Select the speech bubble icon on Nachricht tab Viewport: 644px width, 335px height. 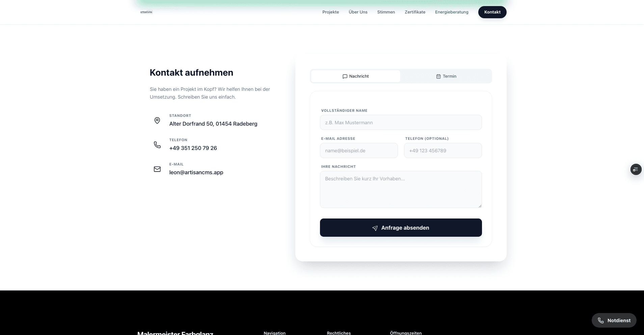344,76
